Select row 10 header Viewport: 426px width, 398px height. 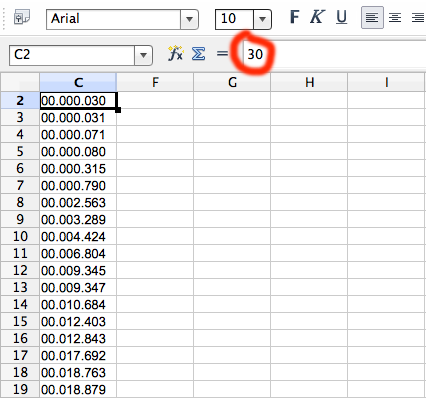click(20, 236)
